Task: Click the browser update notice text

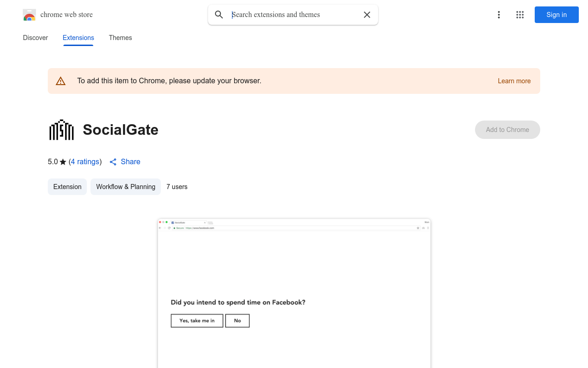Action: [x=169, y=81]
